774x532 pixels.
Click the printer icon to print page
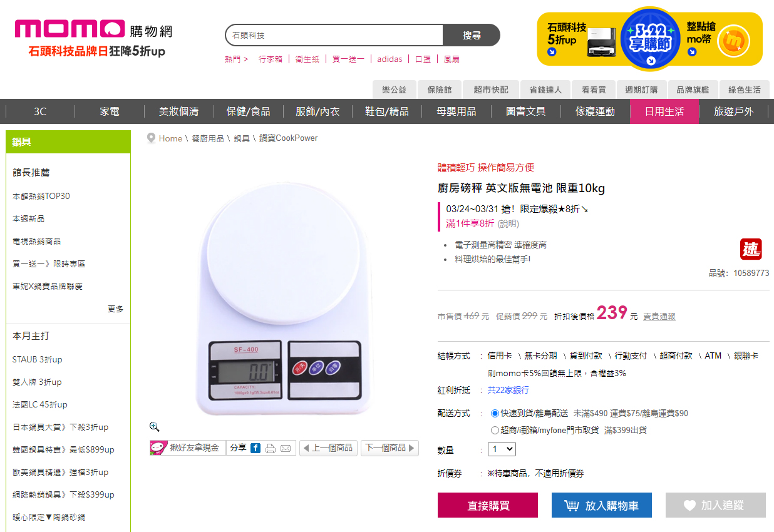[x=271, y=448]
